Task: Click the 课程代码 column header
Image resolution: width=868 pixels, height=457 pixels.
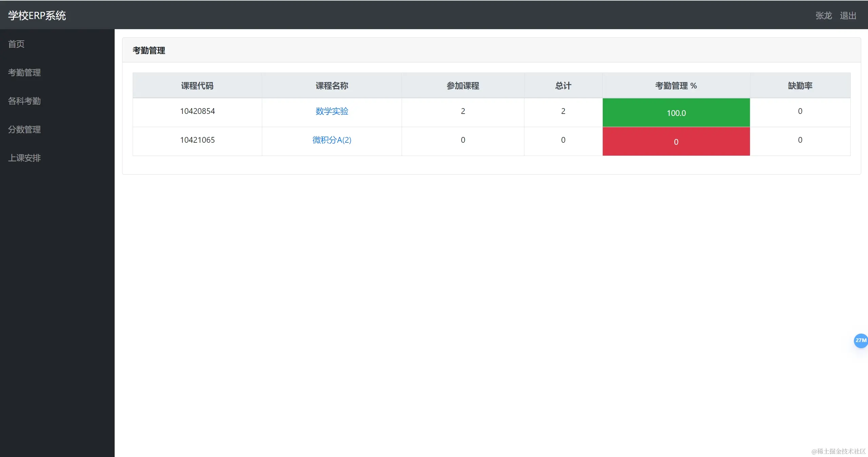Action: click(197, 86)
